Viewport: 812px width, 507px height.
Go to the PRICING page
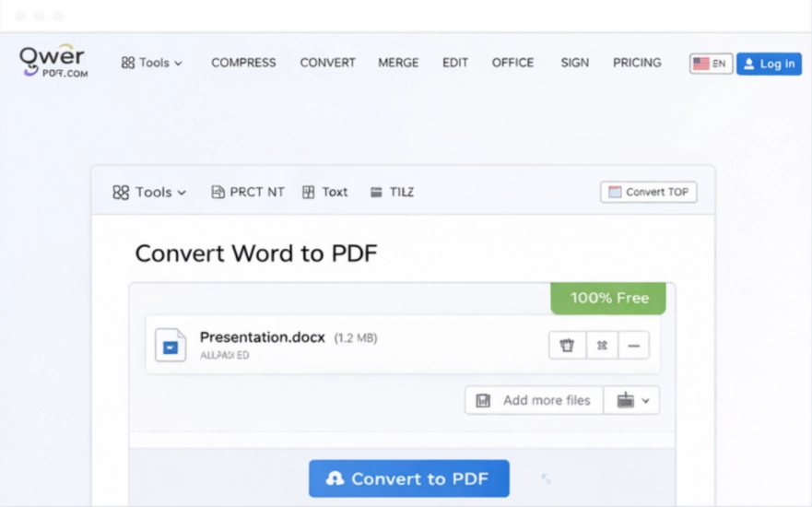637,63
